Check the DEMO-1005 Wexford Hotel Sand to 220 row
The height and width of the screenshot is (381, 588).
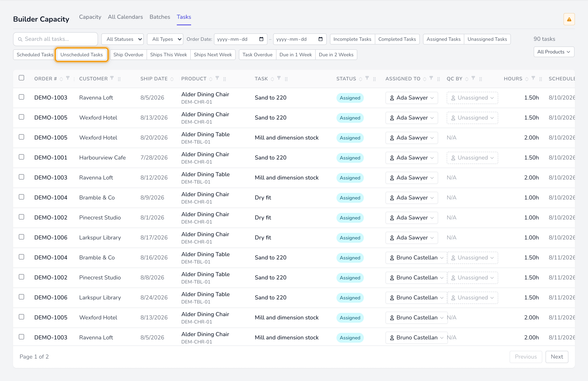tap(21, 117)
